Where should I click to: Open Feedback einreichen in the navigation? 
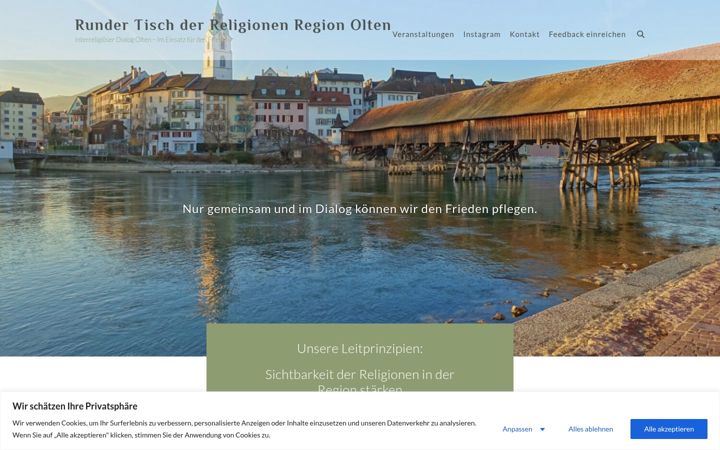click(587, 34)
